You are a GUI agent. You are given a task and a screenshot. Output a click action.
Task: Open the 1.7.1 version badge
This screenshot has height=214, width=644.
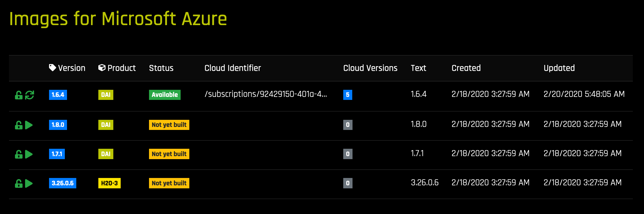point(57,154)
